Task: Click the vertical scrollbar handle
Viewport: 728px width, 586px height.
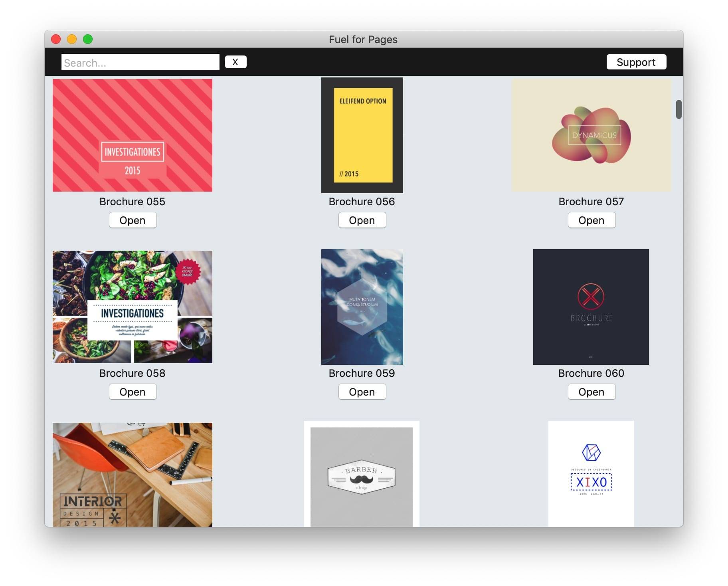Action: [678, 109]
